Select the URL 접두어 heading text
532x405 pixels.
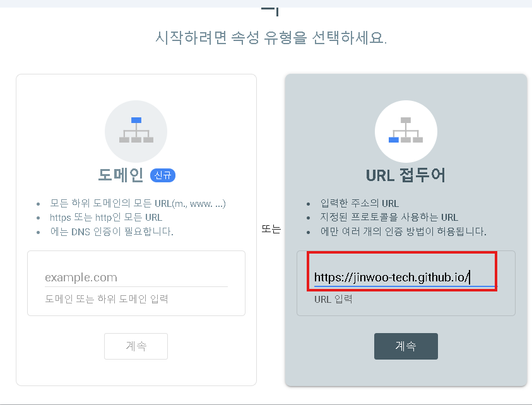405,175
